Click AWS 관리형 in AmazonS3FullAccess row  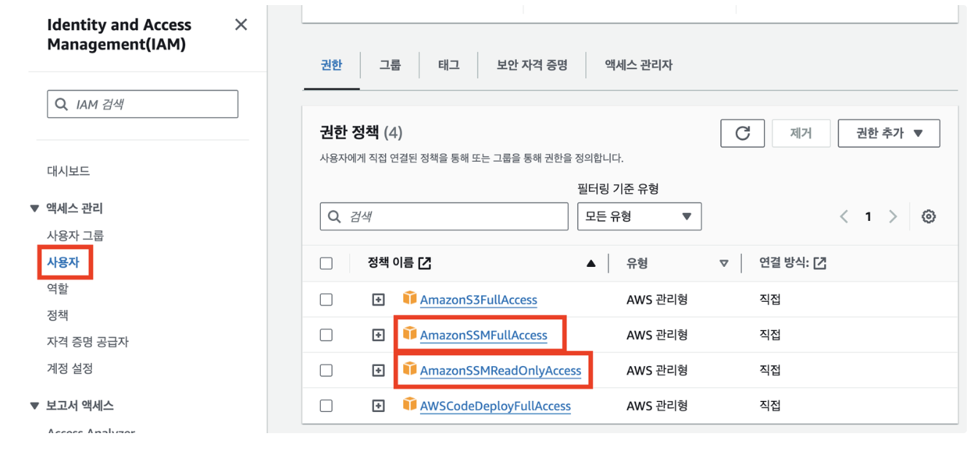(657, 300)
